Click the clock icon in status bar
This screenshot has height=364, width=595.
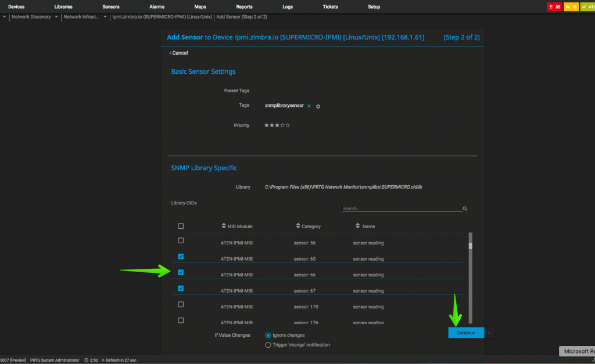[86, 360]
